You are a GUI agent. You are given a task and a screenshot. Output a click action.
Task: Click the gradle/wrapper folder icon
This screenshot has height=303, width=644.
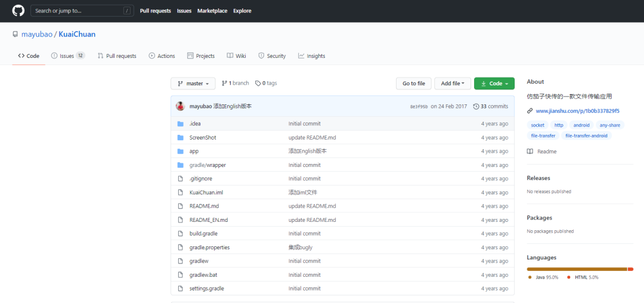coord(180,165)
